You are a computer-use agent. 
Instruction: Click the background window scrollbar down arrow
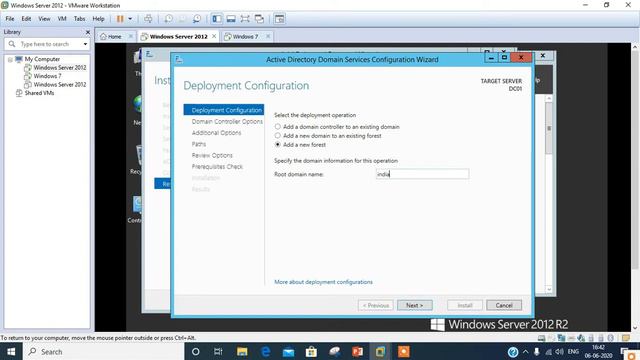(x=549, y=289)
